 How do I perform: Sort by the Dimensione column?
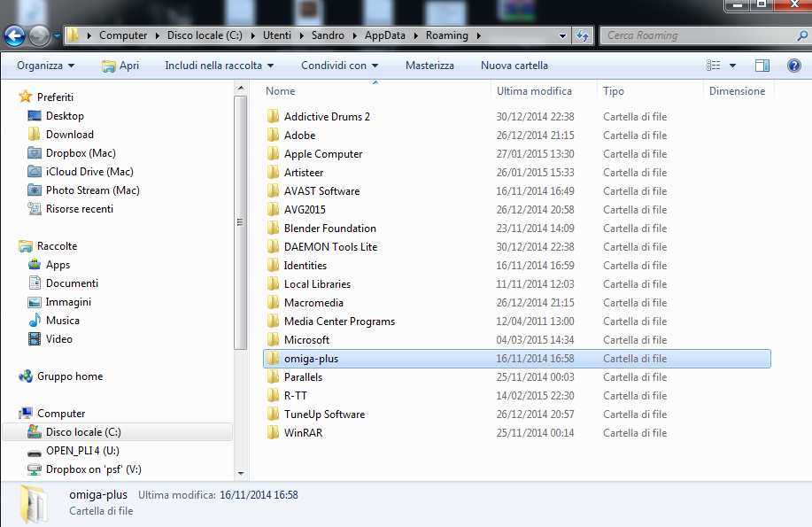point(737,91)
